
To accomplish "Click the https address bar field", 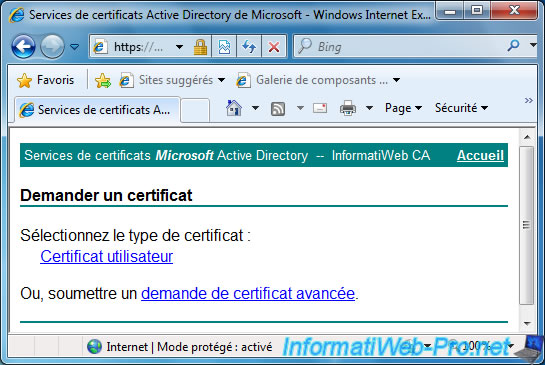I will point(138,46).
